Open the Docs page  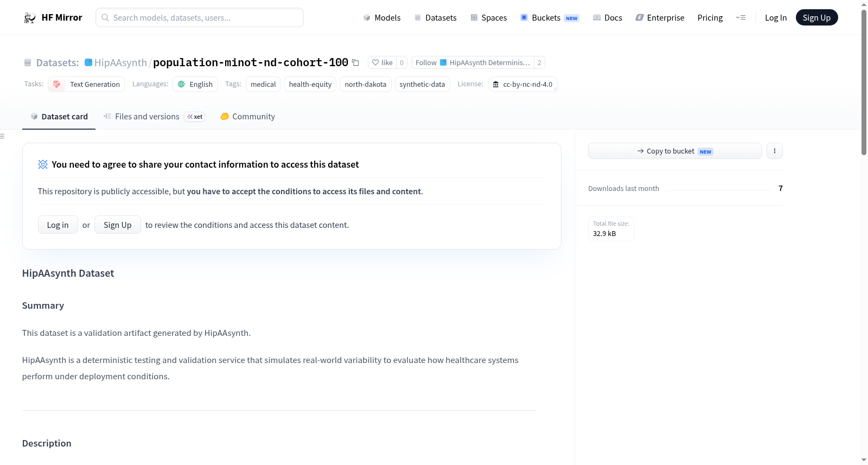pyautogui.click(x=608, y=18)
